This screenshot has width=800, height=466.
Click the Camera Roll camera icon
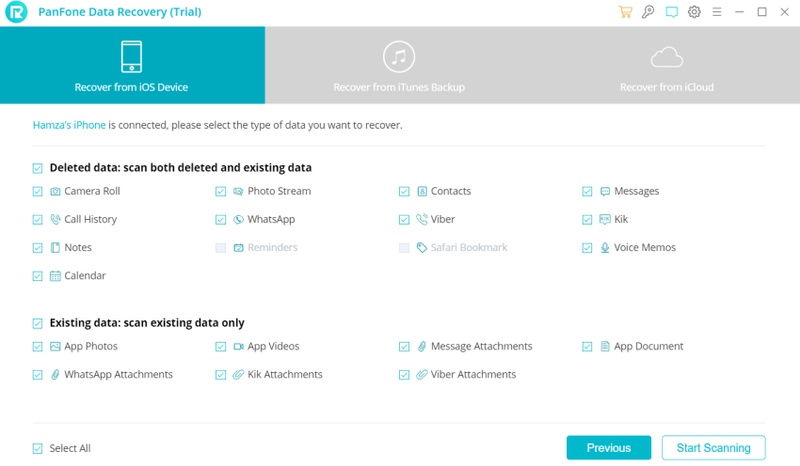coord(55,191)
